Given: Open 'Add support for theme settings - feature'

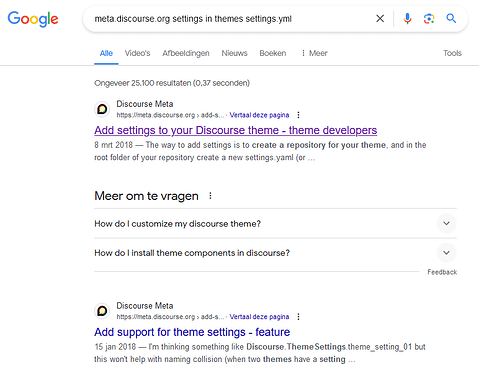Looking at the screenshot, I should pyautogui.click(x=192, y=332).
